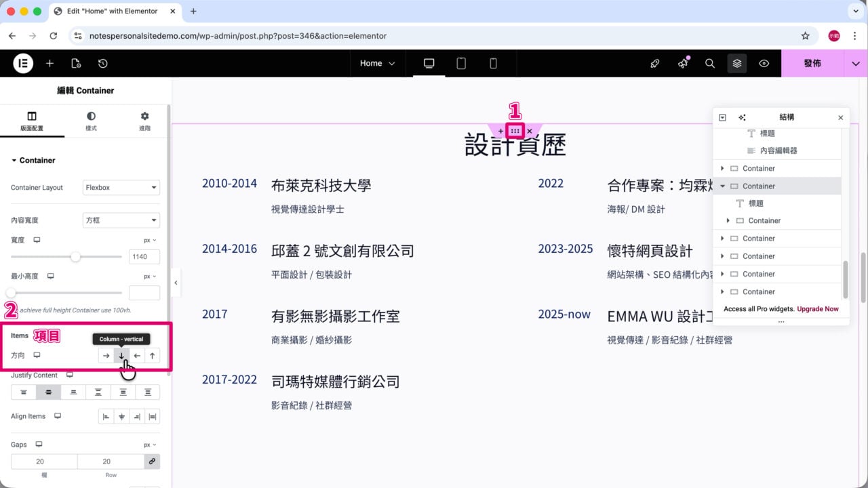The width and height of the screenshot is (868, 488).
Task: Click the 寬度 input field showing 1140
Action: point(144,257)
